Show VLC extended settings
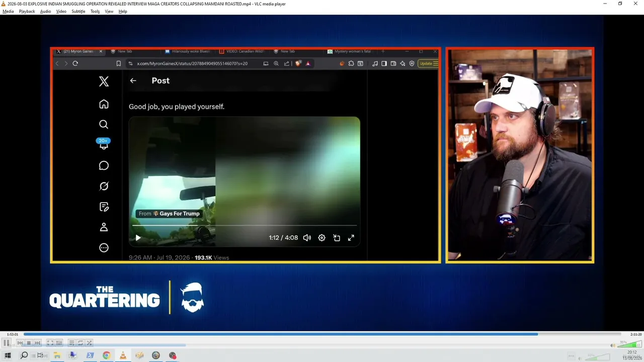This screenshot has height=362, width=644. pyautogui.click(x=59, y=343)
